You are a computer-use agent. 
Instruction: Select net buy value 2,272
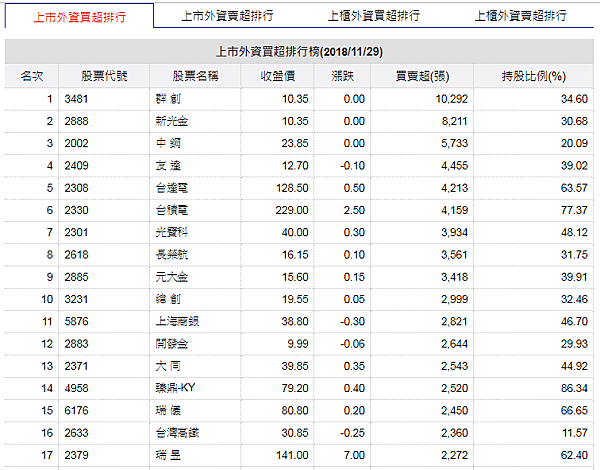pyautogui.click(x=454, y=455)
